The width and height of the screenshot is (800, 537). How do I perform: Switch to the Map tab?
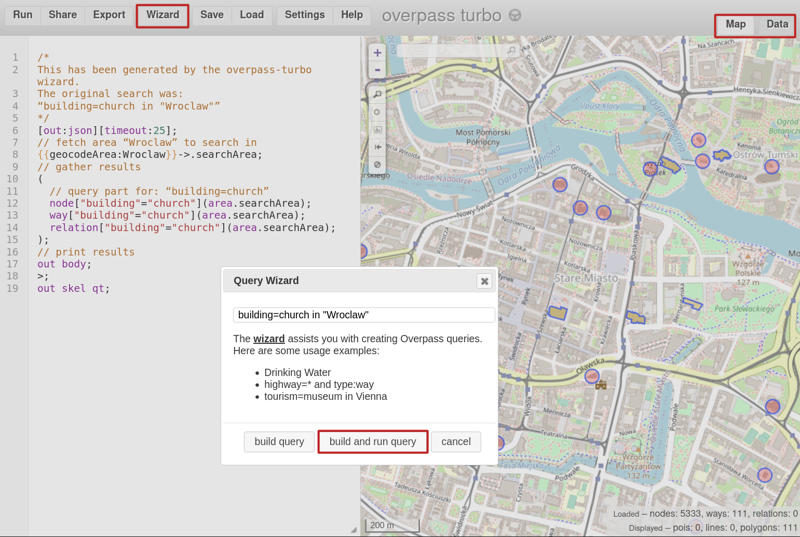[735, 24]
